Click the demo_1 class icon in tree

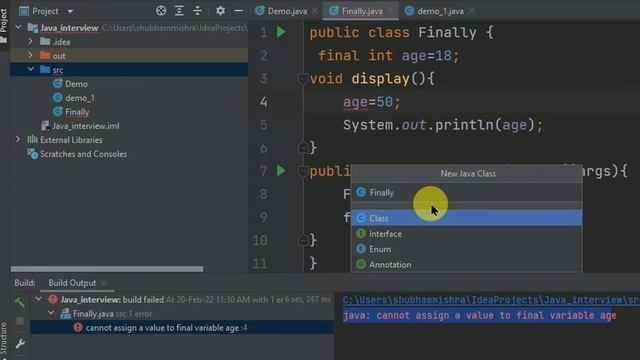pos(58,98)
